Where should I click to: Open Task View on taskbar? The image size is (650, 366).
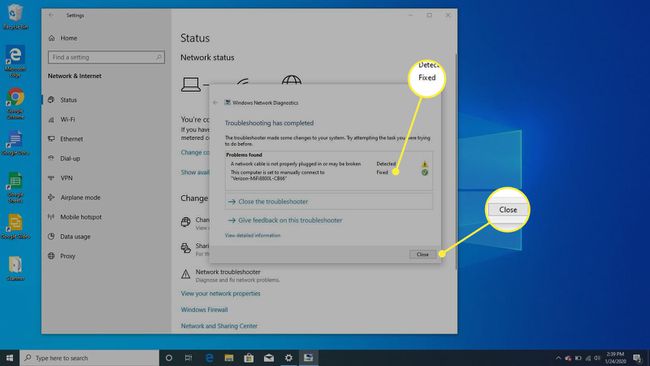tap(189, 358)
